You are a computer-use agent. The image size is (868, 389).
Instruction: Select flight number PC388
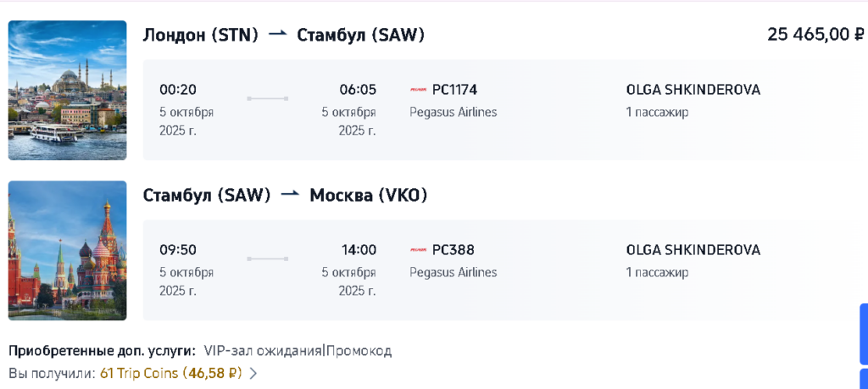coord(453,250)
